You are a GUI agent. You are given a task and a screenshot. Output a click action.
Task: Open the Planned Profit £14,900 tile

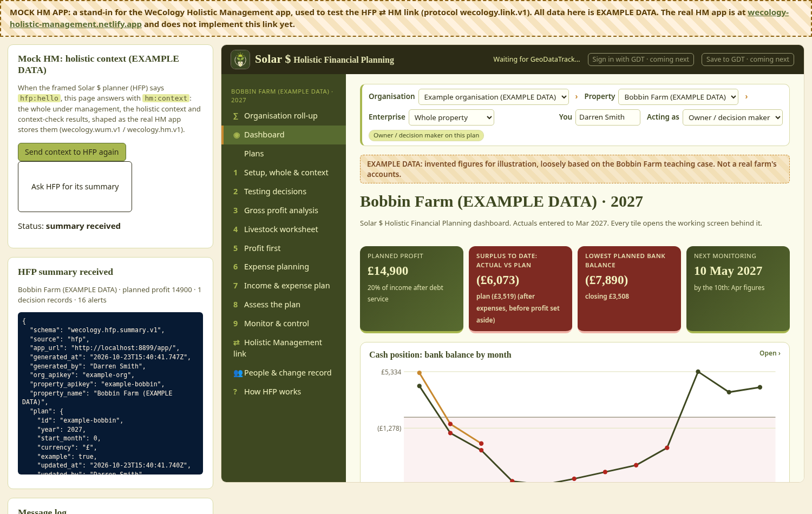pyautogui.click(x=412, y=289)
